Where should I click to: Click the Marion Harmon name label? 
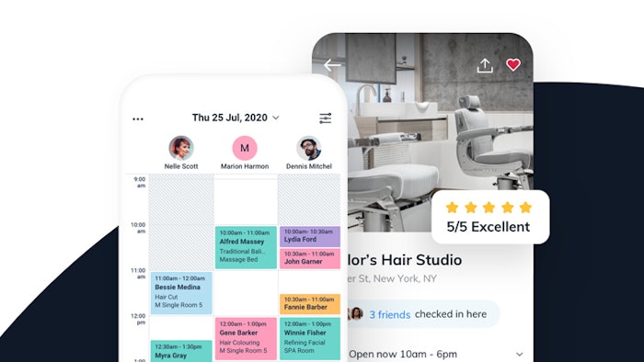pos(245,166)
